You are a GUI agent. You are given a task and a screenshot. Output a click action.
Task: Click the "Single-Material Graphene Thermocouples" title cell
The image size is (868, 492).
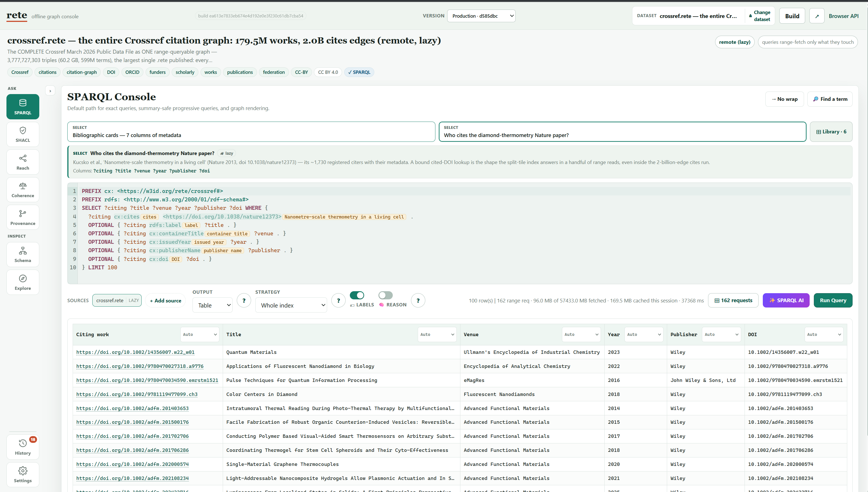(x=283, y=464)
